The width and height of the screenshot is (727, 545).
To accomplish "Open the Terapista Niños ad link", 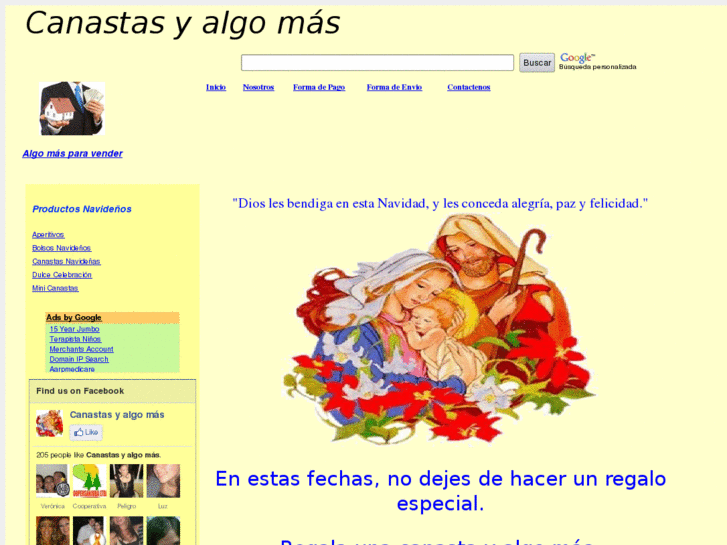I will tap(75, 339).
